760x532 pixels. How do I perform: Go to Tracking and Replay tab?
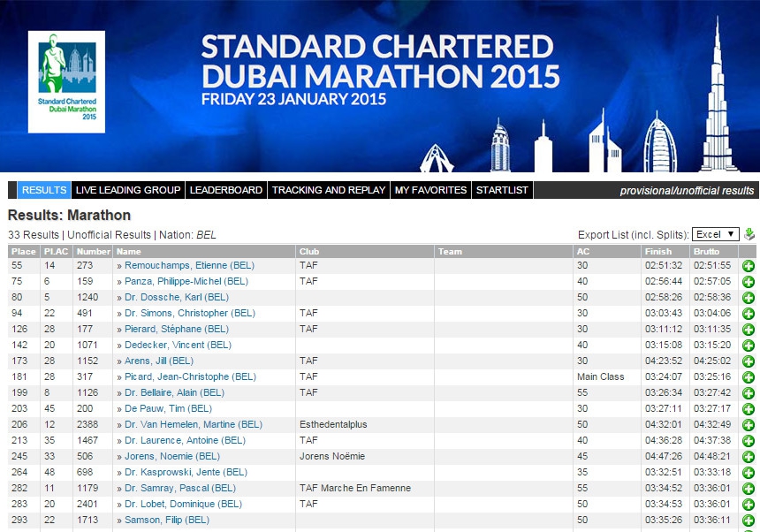329,190
